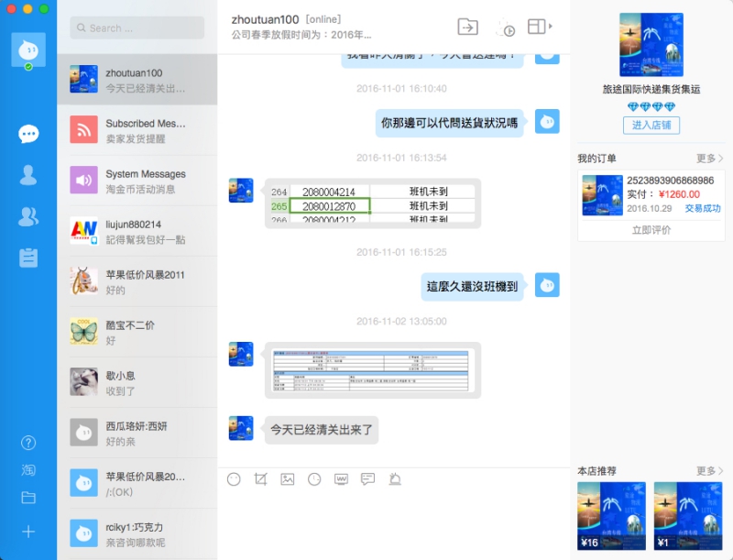This screenshot has height=560, width=733.
Task: Click the zhoutuan100 name in chat header
Action: 265,19
